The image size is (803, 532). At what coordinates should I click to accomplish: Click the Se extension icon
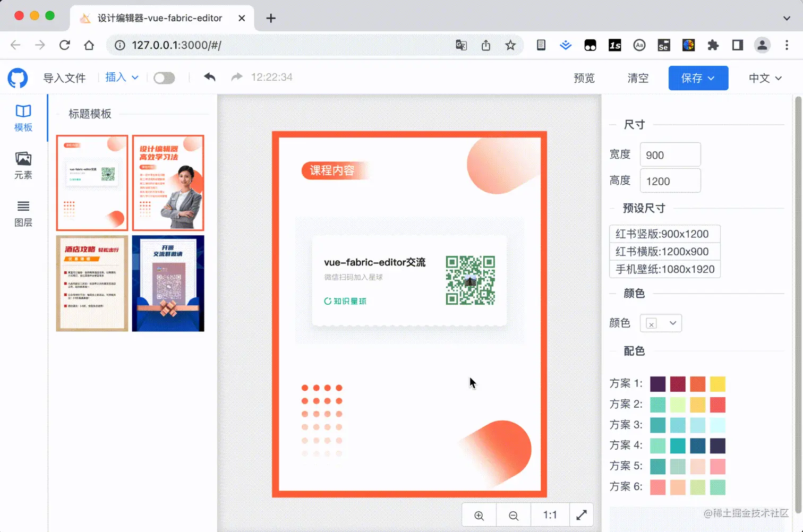point(664,45)
